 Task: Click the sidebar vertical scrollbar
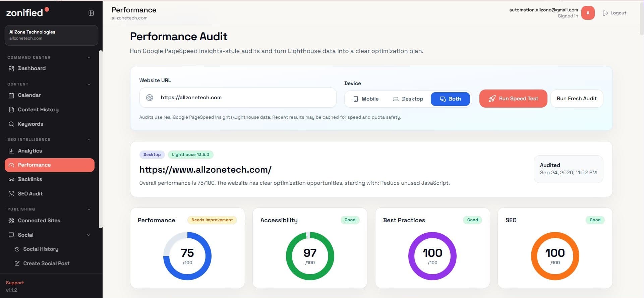point(101,139)
